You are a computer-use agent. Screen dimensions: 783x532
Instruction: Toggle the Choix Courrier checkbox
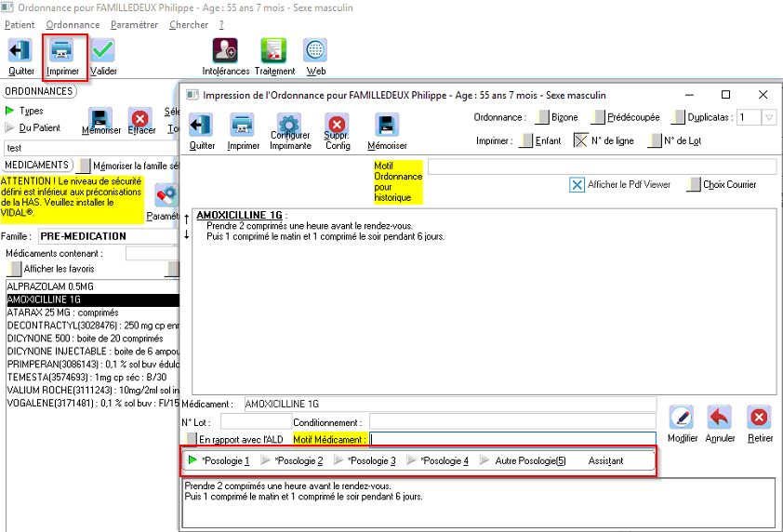pyautogui.click(x=694, y=184)
